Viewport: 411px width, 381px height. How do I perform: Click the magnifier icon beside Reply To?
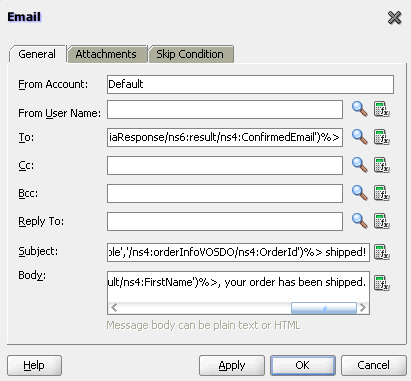(359, 221)
